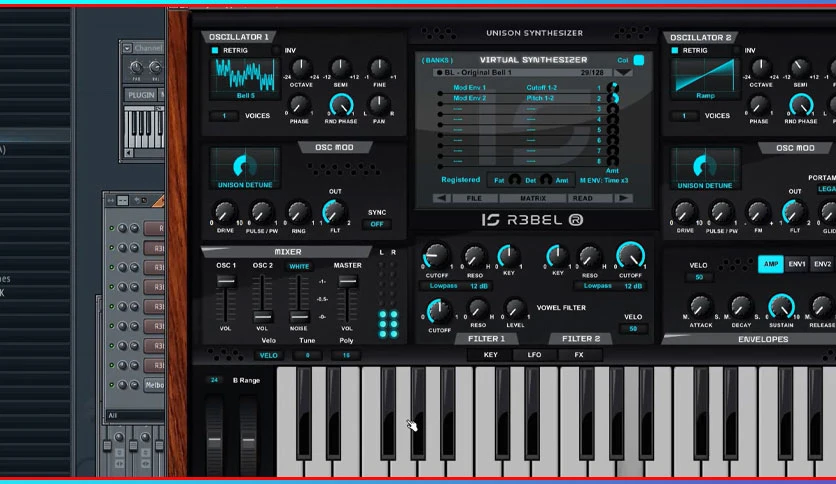Click the matrix row 2 amount knob
Viewport: 836px width, 484px height.
pos(613,98)
